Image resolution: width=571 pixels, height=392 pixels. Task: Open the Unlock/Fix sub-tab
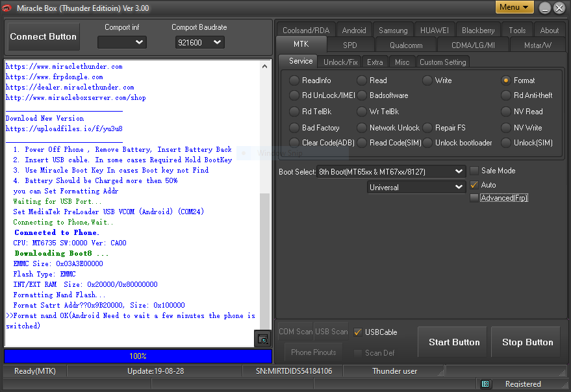[340, 62]
